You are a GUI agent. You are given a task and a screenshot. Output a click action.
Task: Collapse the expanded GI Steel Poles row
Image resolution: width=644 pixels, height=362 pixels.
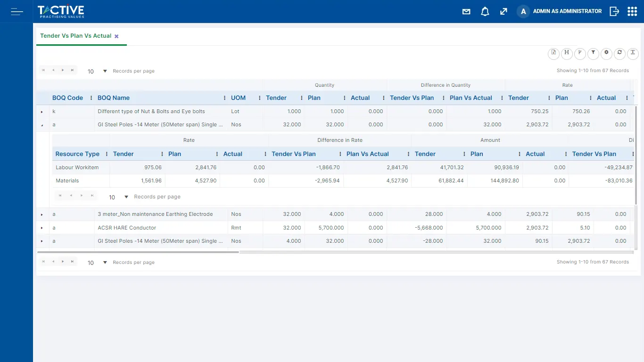pos(42,125)
